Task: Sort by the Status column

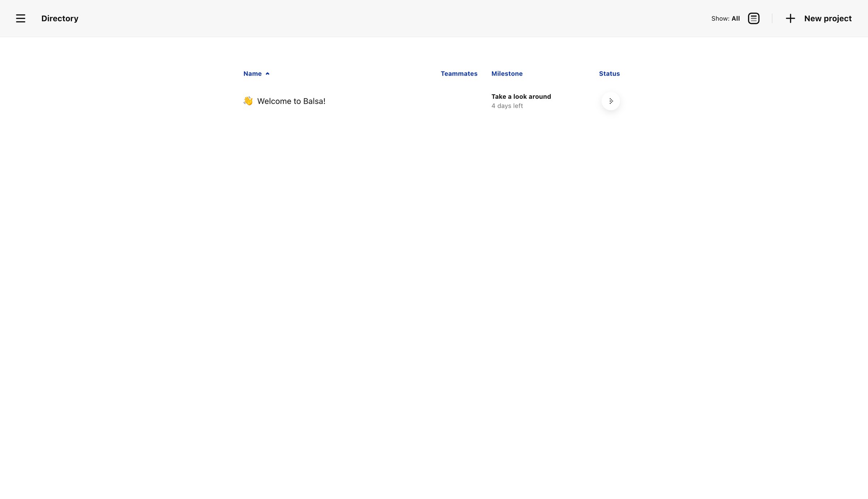Action: (x=609, y=73)
